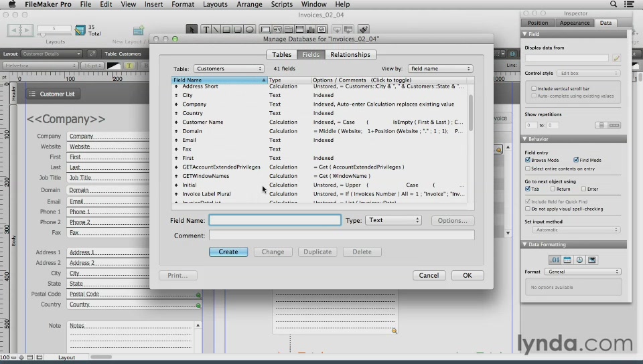Open the Format General dropdown
643x364 pixels.
(583, 272)
